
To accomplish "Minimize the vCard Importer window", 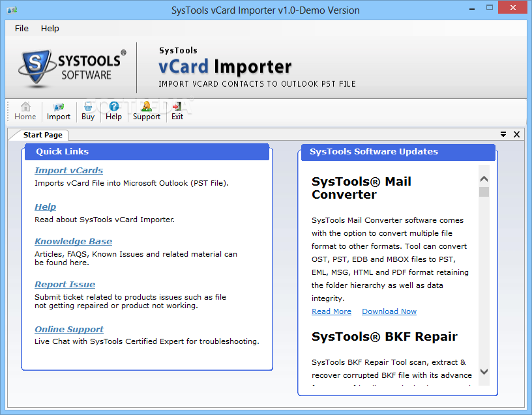I will (471, 8).
